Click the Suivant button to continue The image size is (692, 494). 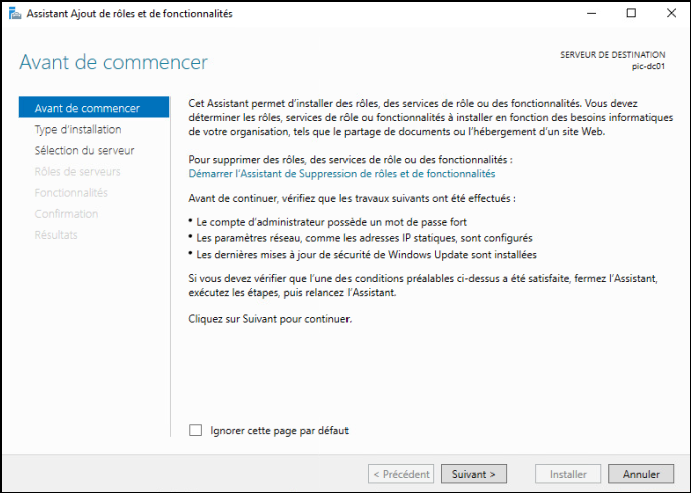[x=474, y=474]
